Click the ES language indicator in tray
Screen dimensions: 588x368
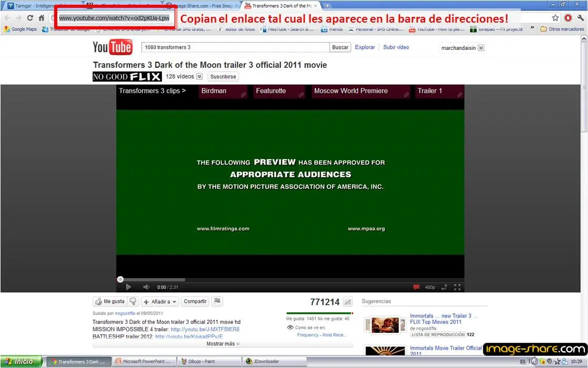coord(522,362)
